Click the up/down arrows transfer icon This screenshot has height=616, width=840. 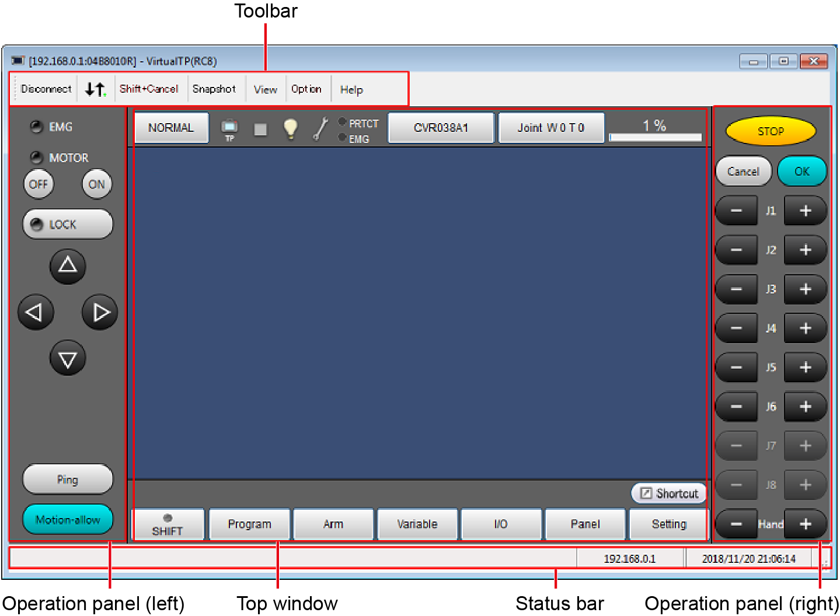(x=95, y=89)
